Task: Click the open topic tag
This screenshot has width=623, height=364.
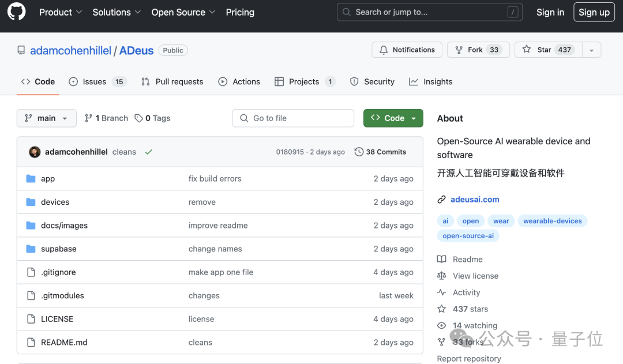Action: [471, 221]
